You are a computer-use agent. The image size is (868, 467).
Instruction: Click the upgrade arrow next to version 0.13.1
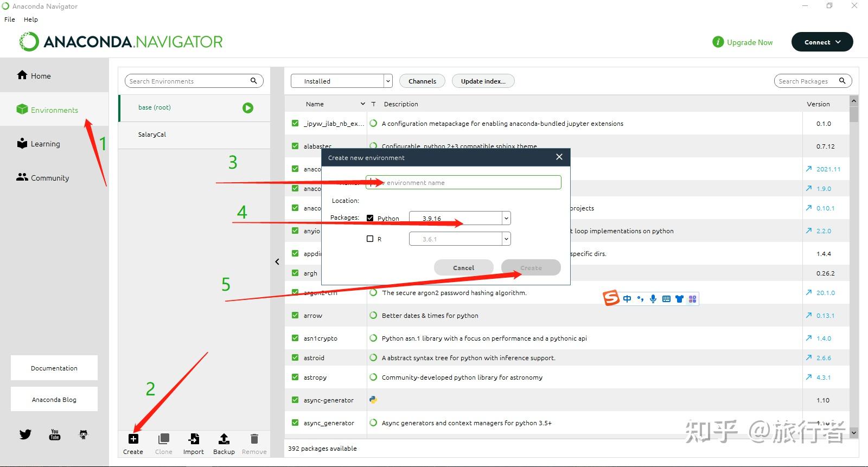click(809, 316)
